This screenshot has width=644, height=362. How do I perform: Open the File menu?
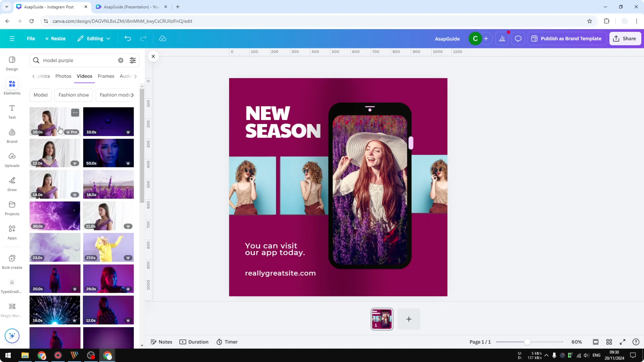31,38
